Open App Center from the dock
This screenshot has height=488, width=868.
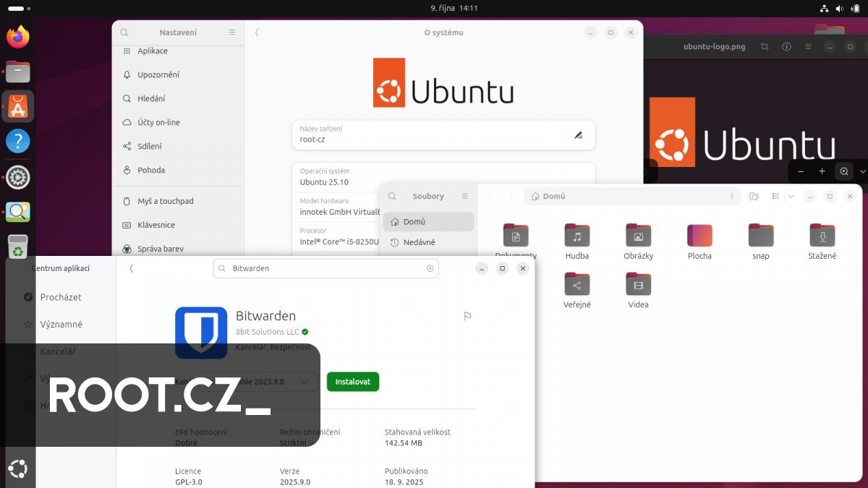(17, 106)
